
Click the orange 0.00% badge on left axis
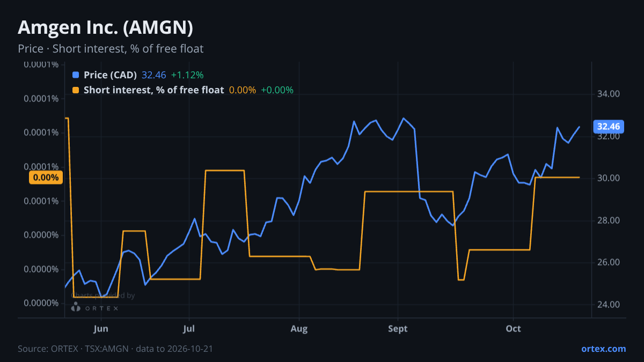[x=46, y=178]
